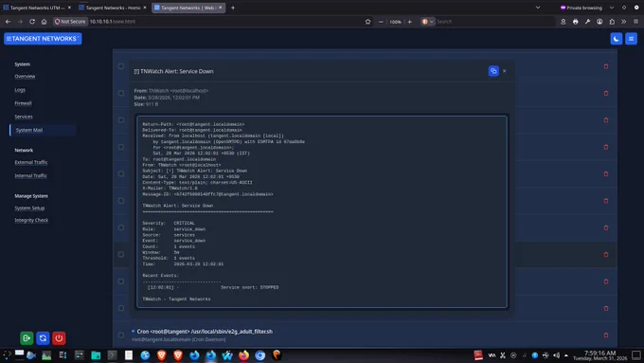Open the blue hamburger menu button
The width and height of the screenshot is (644, 363).
pyautogui.click(x=632, y=39)
